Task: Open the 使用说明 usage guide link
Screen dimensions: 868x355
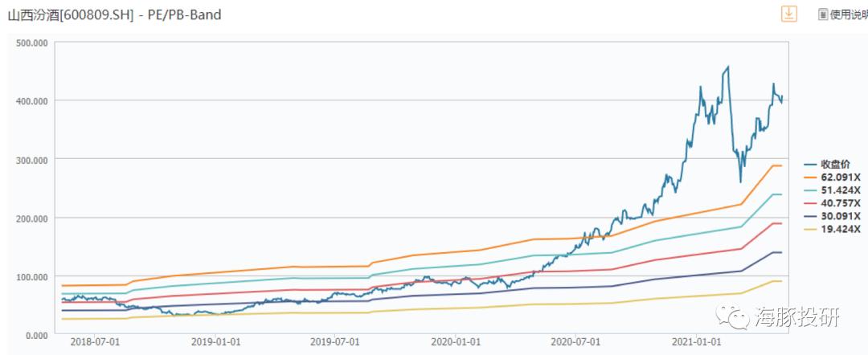Action: point(849,15)
